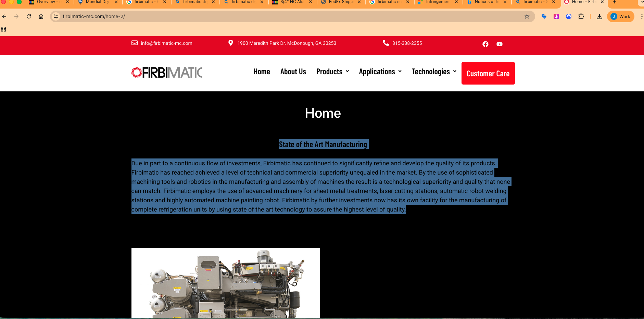
Task: Close the active Home – Firbimatic tab
Action: 602,2
